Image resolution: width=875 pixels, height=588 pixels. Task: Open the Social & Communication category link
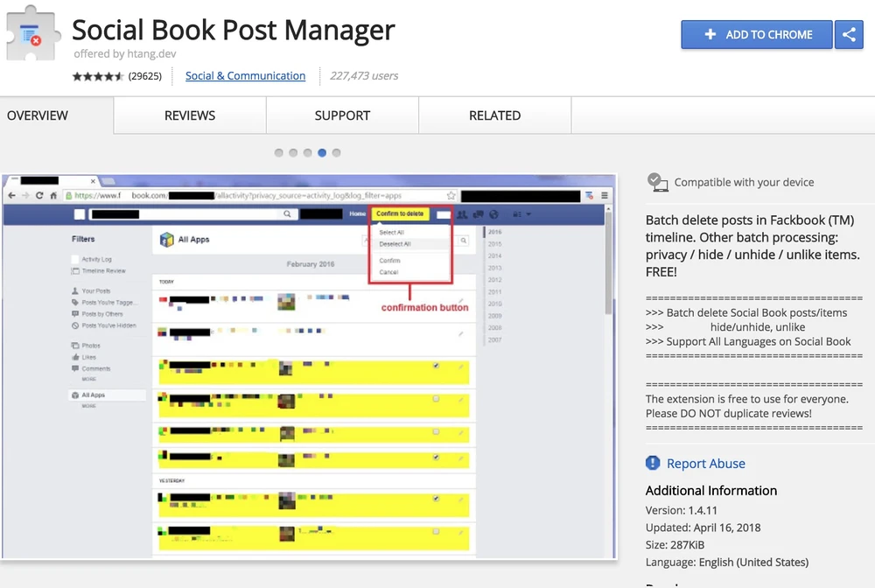coord(245,76)
